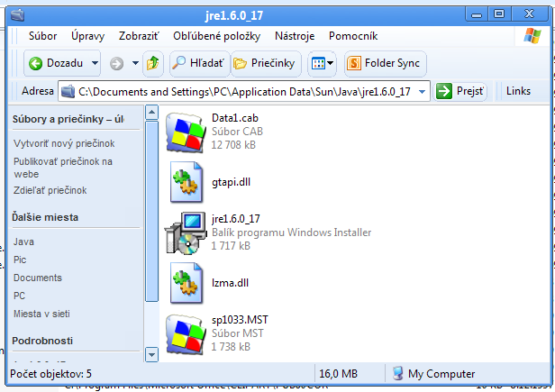Select the Data1.cab file icon

[x=186, y=132]
